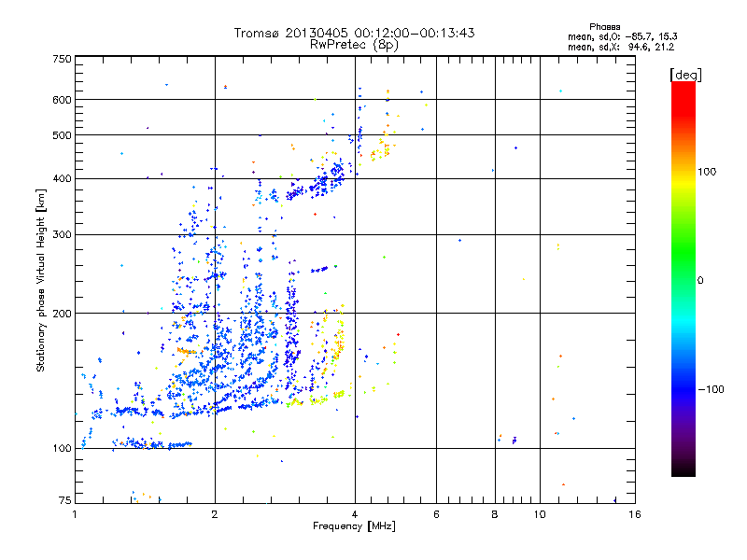Screen dimensions: 747x560
Task: Click the x-axis tick label "1"
Action: click(x=75, y=514)
